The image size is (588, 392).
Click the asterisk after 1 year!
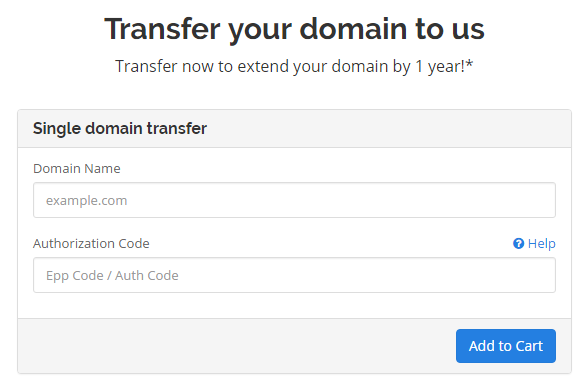[x=469, y=65]
